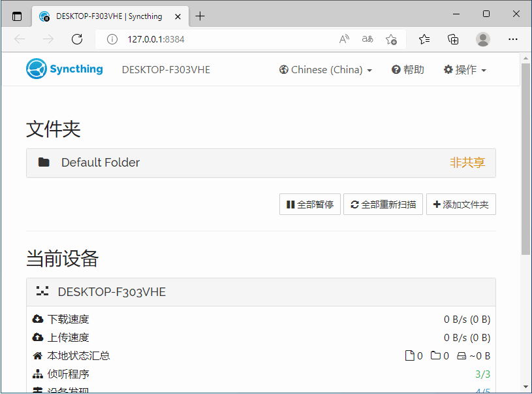This screenshot has height=394, width=532.
Task: Click the 添加文件夹 button
Action: (461, 204)
